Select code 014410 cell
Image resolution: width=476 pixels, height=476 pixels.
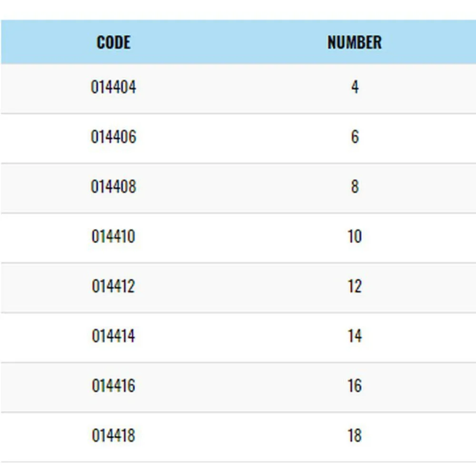click(x=113, y=237)
